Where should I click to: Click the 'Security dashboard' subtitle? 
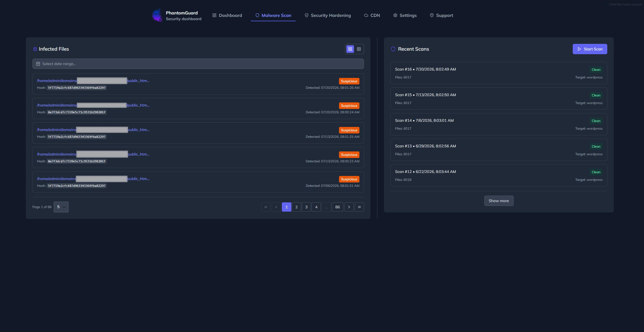click(184, 19)
